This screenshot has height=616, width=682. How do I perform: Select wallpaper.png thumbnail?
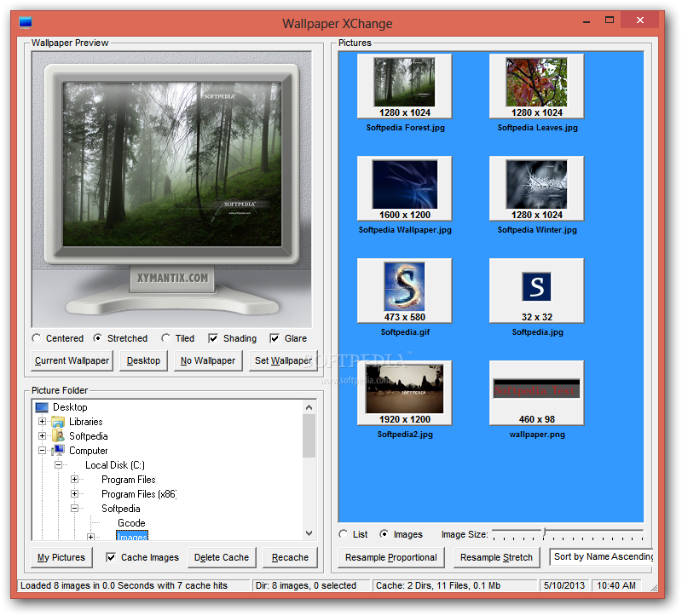537,393
